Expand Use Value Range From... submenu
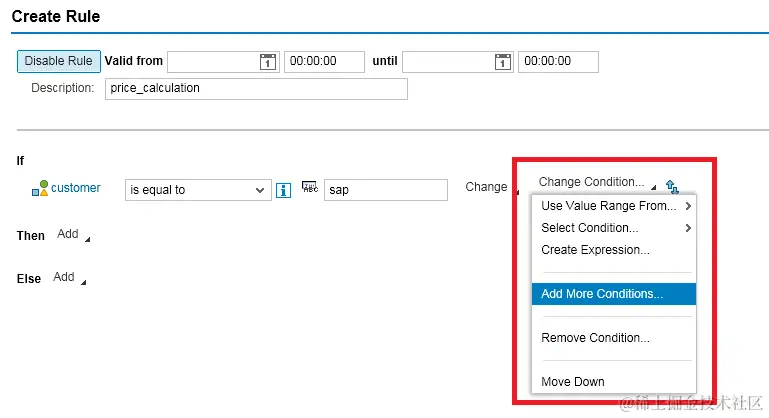Image resolution: width=769 pixels, height=418 pixels. pos(614,206)
